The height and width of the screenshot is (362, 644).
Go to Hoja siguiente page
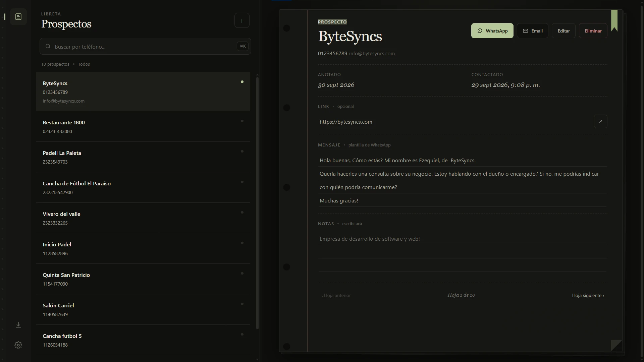pos(588,295)
